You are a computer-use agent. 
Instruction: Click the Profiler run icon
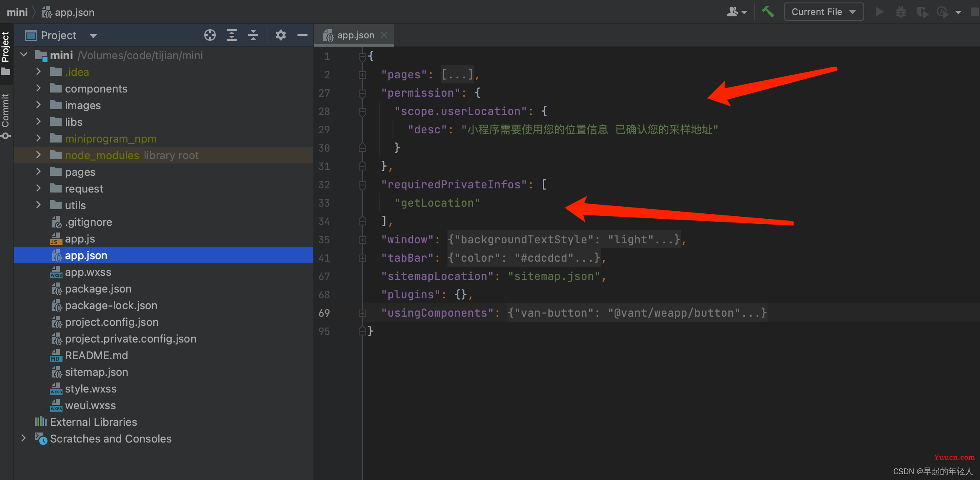pos(942,12)
